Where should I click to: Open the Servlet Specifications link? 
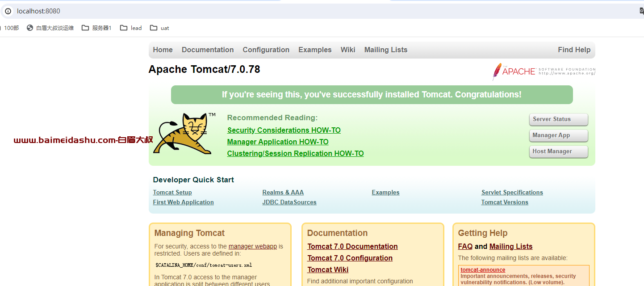(512, 192)
